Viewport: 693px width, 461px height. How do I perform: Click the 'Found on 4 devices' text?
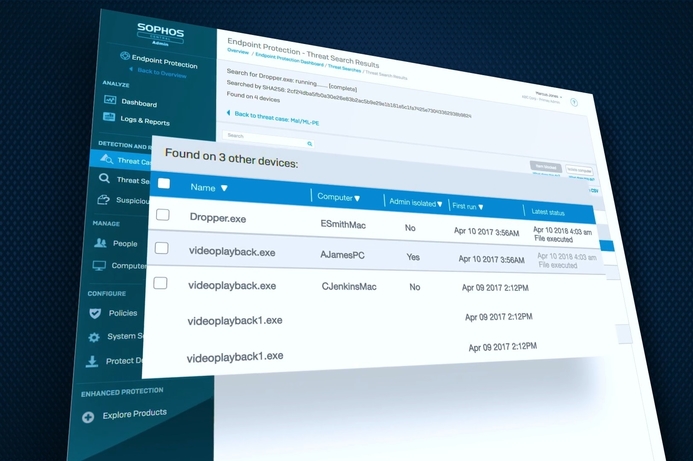click(x=253, y=97)
